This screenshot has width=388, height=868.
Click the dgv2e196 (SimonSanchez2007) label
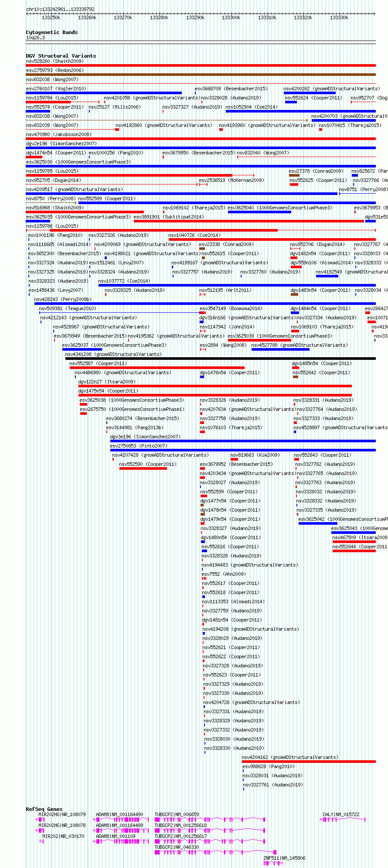61,144
